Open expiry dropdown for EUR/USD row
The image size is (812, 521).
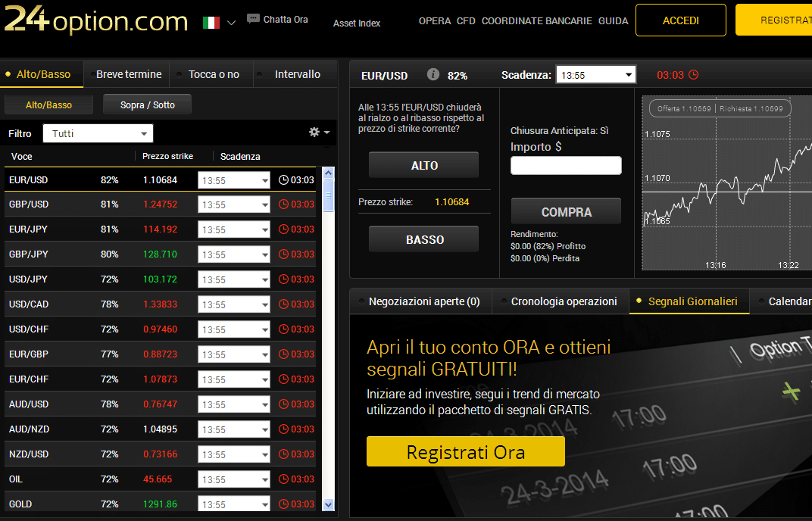tap(233, 181)
